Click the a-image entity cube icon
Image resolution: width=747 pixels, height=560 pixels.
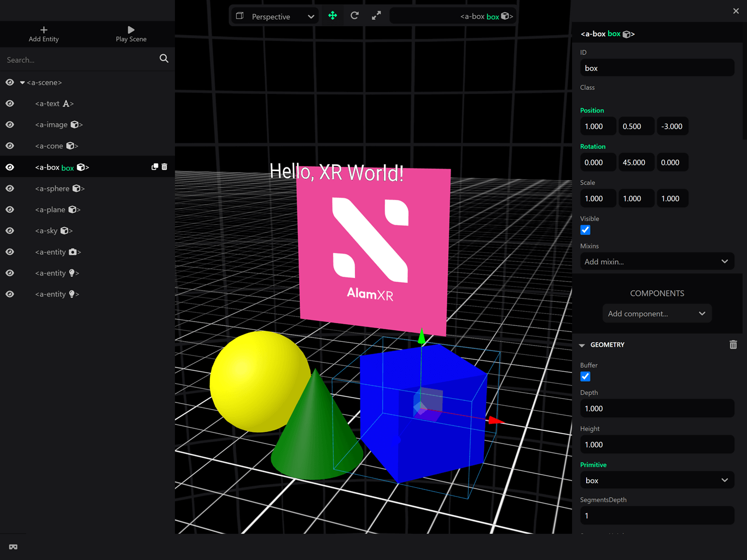point(75,125)
